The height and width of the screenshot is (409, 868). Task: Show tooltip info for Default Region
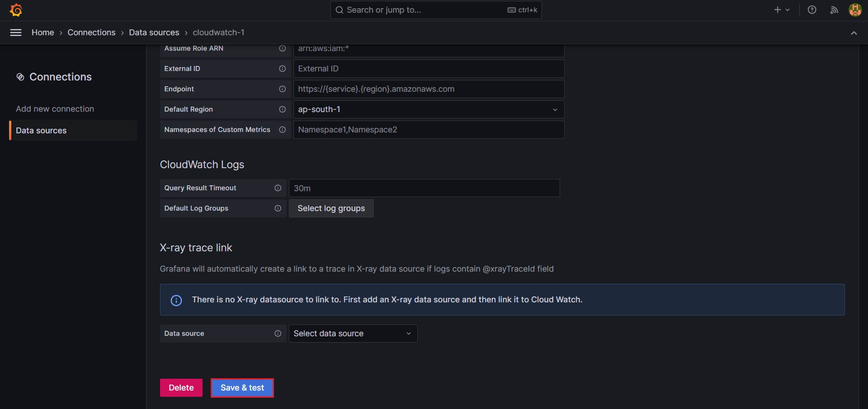pos(283,109)
